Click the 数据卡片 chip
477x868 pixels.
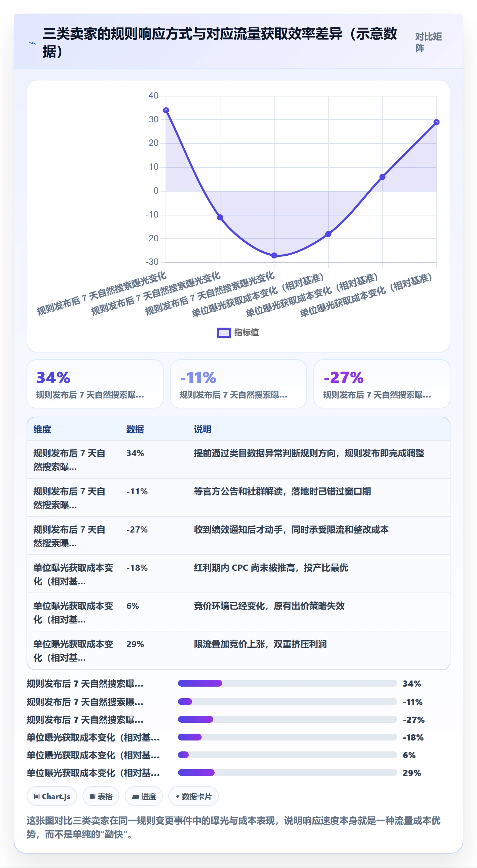coord(194,796)
